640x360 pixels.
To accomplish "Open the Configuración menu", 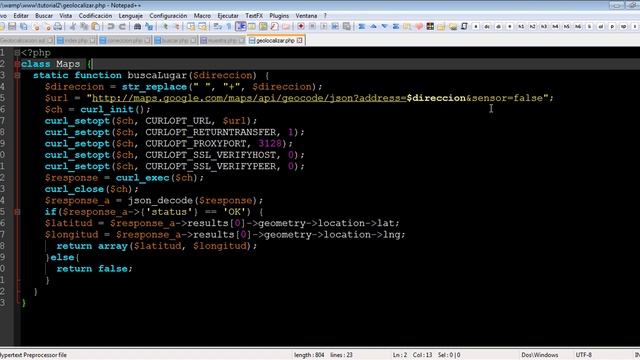I will 168,16.
